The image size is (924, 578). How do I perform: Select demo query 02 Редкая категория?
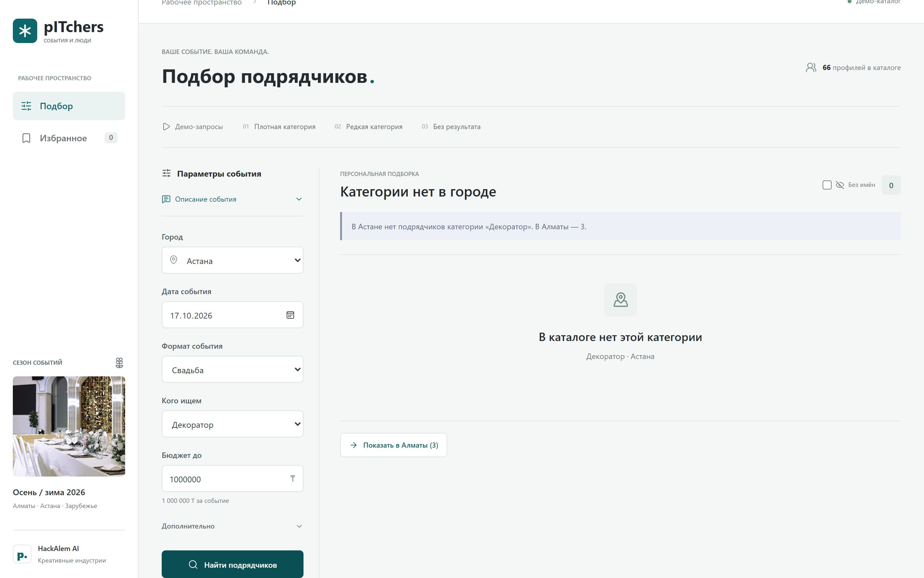(368, 127)
